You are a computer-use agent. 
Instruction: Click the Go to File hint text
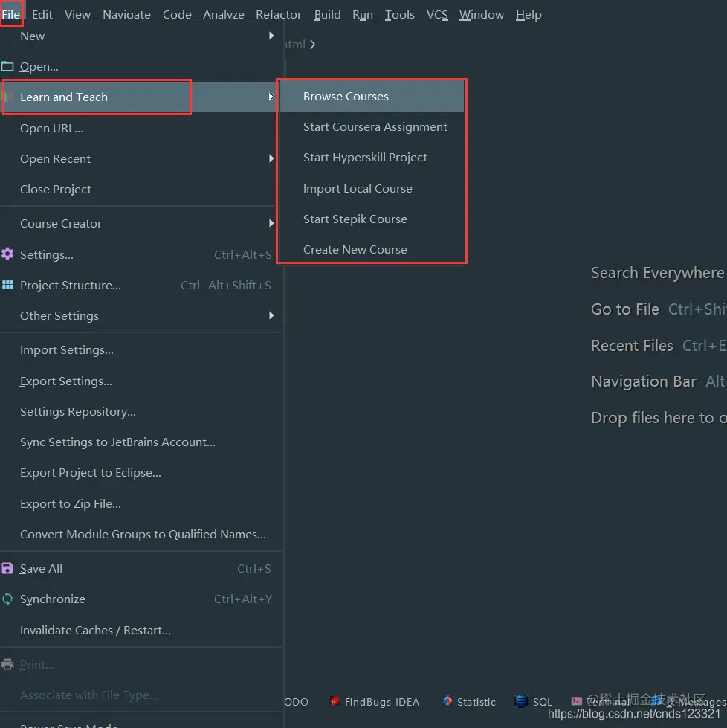[625, 309]
